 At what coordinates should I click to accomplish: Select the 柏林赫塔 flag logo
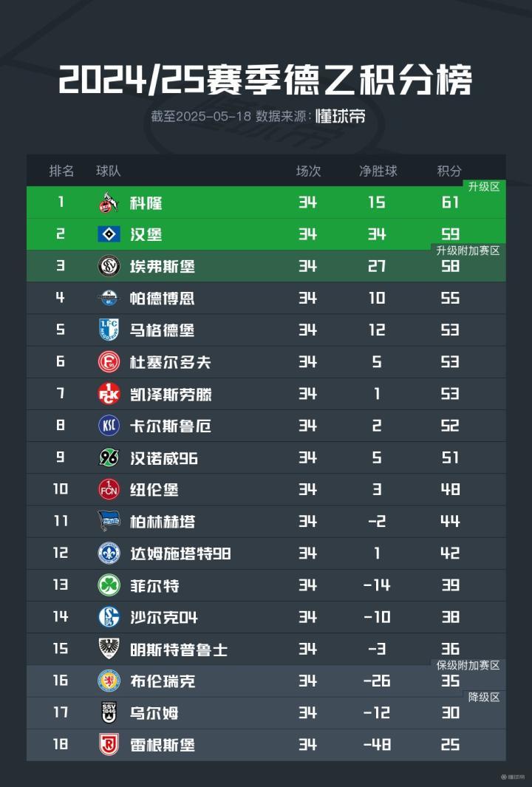[109, 521]
